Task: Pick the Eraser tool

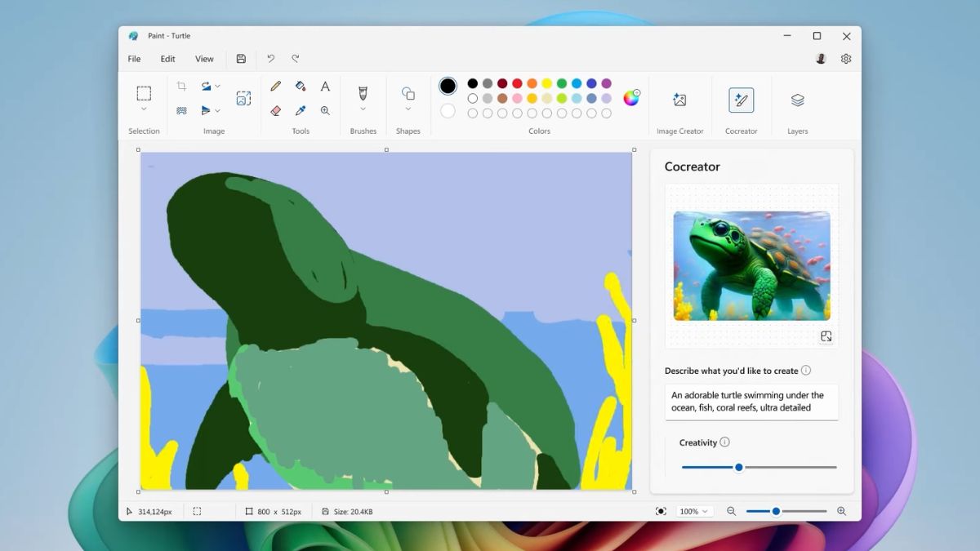Action: (276, 110)
